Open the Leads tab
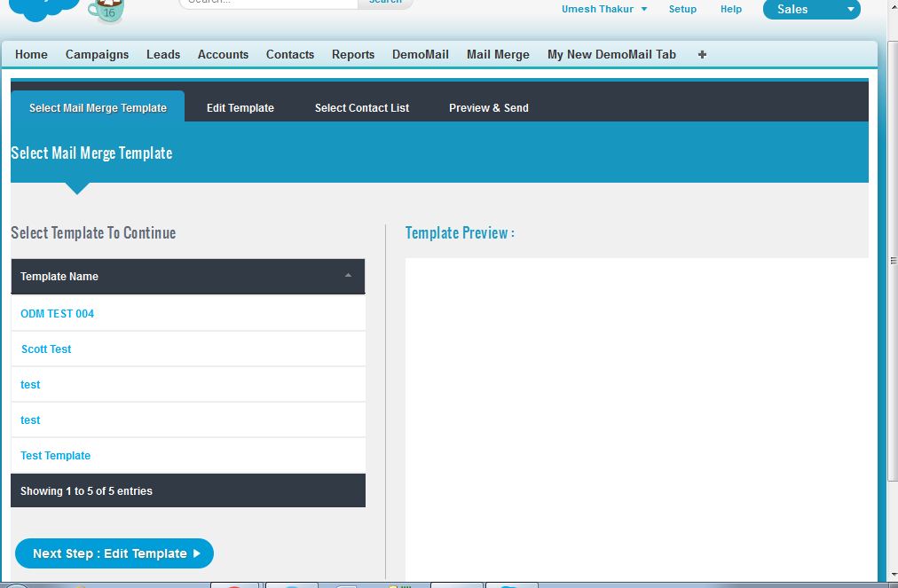The width and height of the screenshot is (898, 588). [x=163, y=54]
